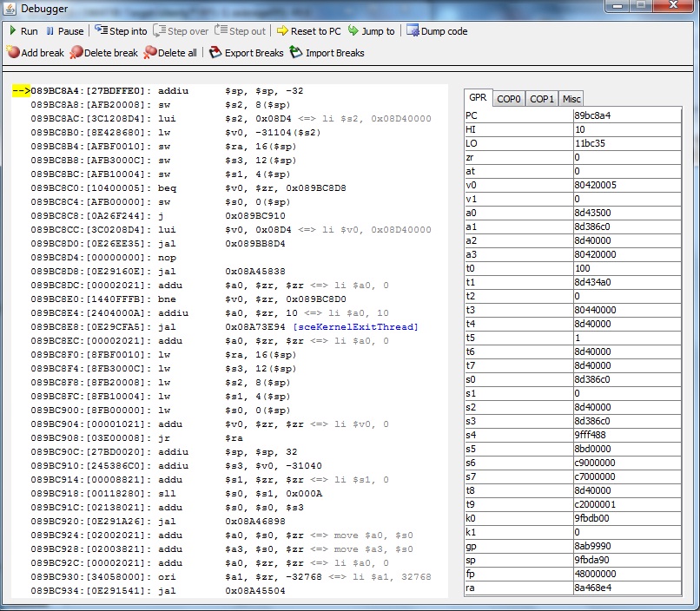Click Reset to PC button
Viewport: 700px width, 611px height.
tap(308, 31)
